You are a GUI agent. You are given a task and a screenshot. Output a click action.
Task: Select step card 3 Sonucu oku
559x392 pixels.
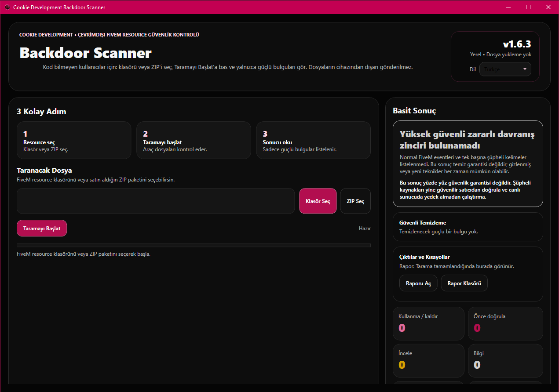coord(313,140)
